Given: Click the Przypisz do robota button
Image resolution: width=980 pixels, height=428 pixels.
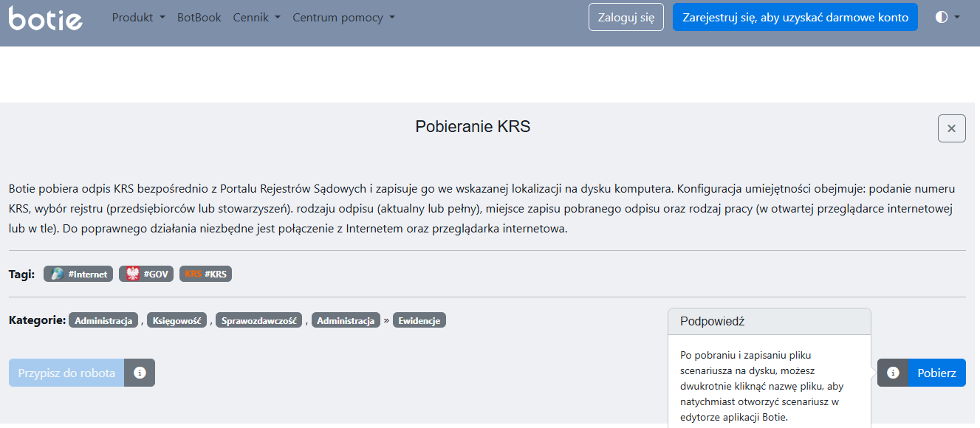Looking at the screenshot, I should 66,373.
